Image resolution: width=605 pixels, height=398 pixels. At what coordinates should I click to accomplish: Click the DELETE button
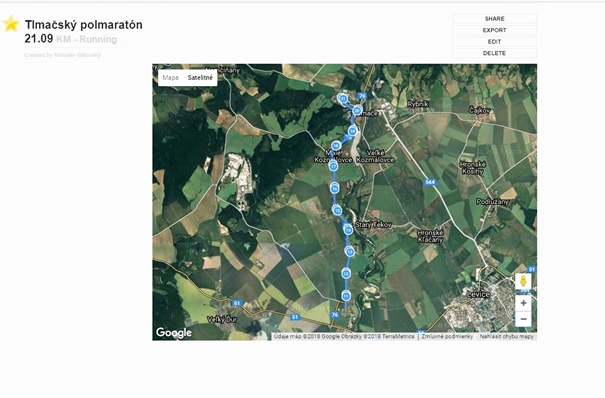[494, 53]
